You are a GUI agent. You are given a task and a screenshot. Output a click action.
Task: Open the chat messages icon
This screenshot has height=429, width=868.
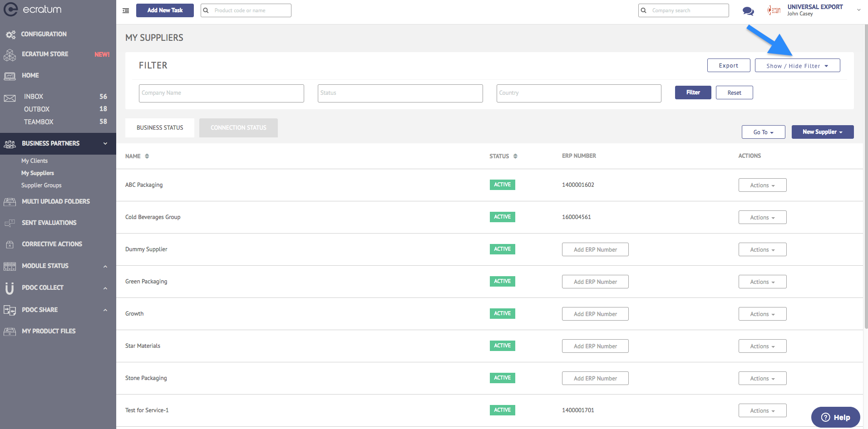click(x=748, y=11)
